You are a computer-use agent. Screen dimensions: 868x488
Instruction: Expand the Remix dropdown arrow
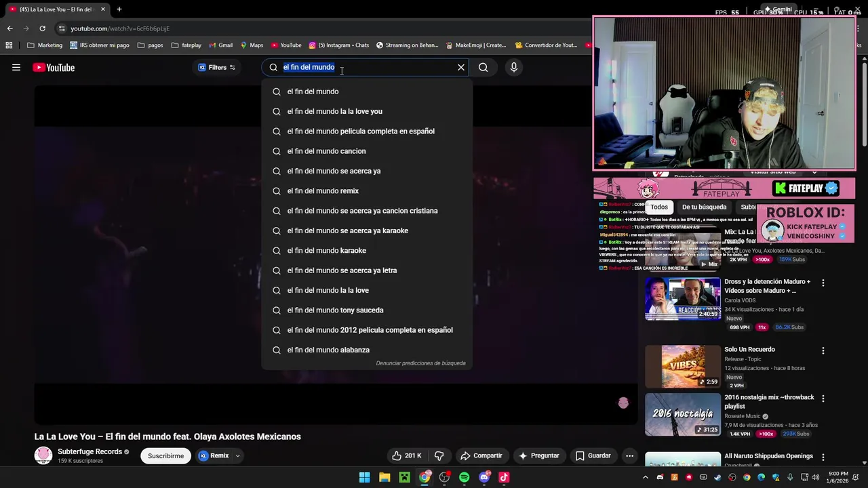237,456
